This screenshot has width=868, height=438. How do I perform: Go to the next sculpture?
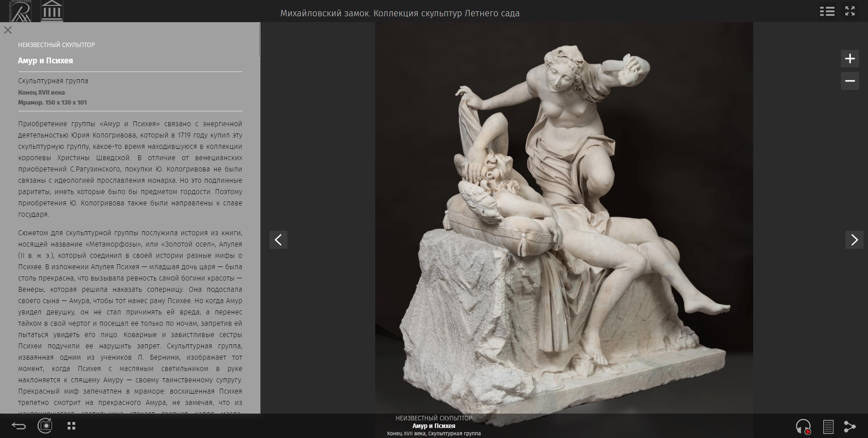tap(854, 240)
